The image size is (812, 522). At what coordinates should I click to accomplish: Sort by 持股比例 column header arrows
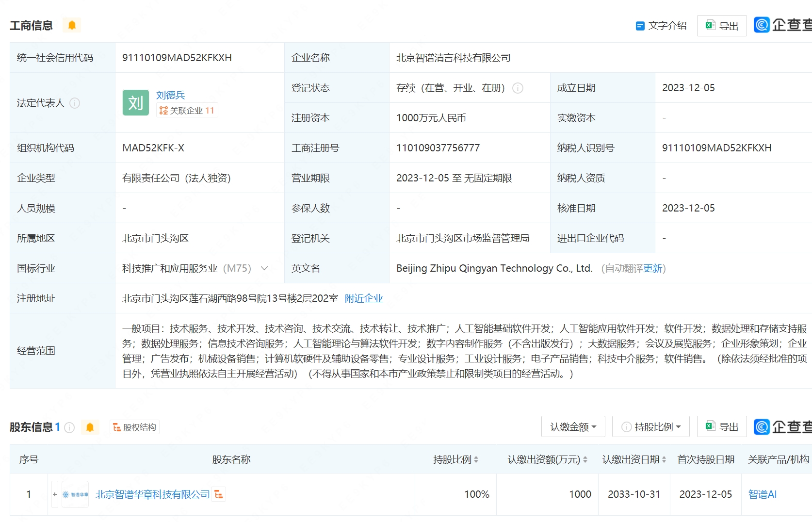[x=476, y=459]
